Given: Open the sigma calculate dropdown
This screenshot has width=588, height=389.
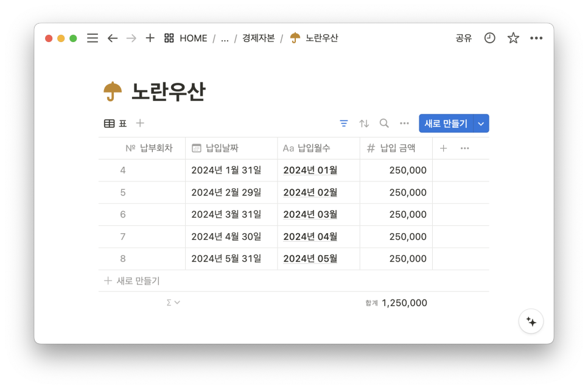Looking at the screenshot, I should (173, 303).
